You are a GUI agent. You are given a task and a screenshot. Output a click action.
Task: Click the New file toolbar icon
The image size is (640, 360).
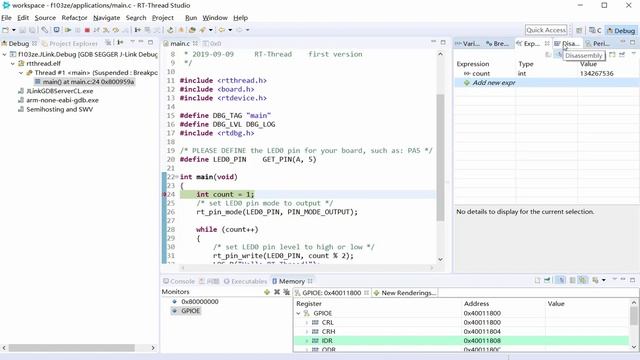coord(6,30)
